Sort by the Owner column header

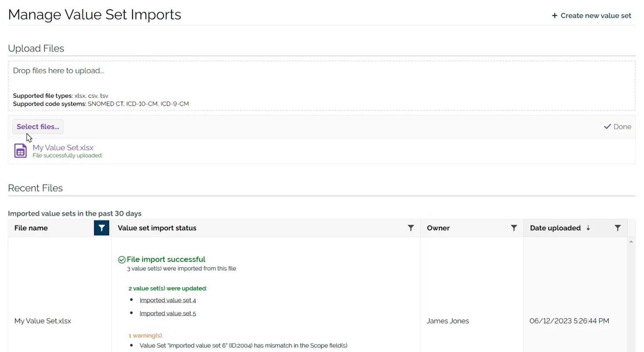[438, 228]
